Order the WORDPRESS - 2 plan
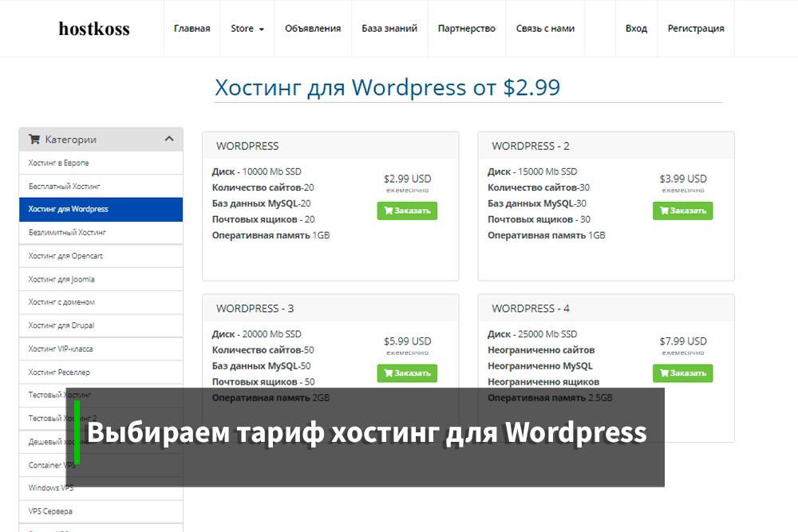Screen dimensions: 798x532 coord(682,211)
